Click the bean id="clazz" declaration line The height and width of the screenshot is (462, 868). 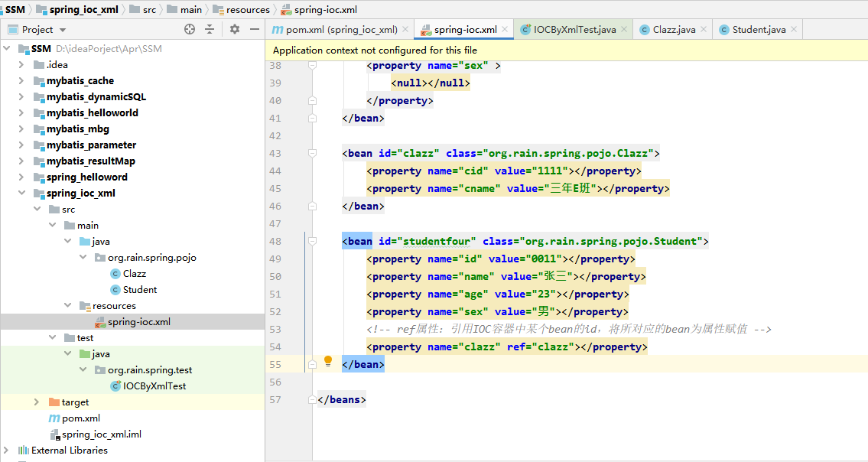click(x=500, y=154)
